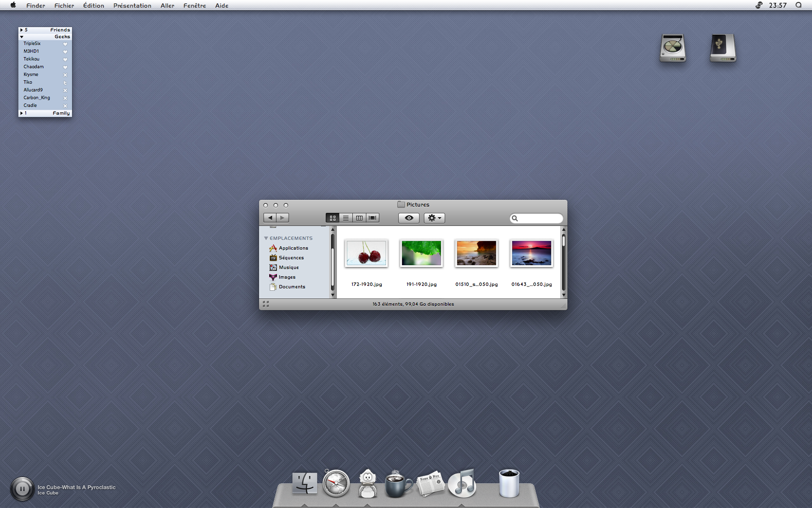Click the Pictures folder title icon
Viewport: 812px width, 508px height.
coord(401,205)
